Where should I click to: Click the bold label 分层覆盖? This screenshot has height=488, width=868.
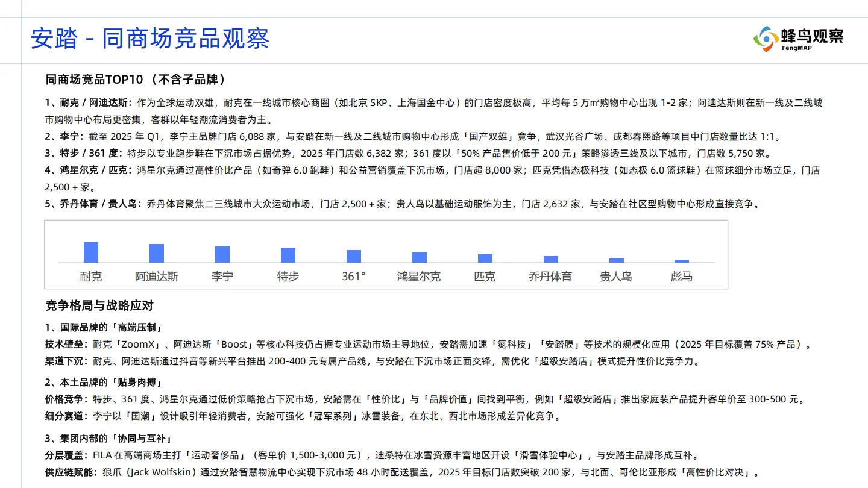[68, 455]
